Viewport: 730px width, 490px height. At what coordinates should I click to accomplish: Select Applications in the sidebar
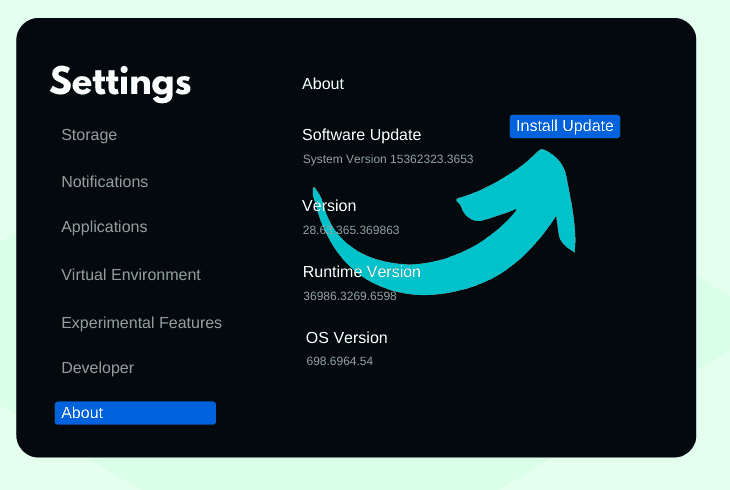click(x=104, y=227)
